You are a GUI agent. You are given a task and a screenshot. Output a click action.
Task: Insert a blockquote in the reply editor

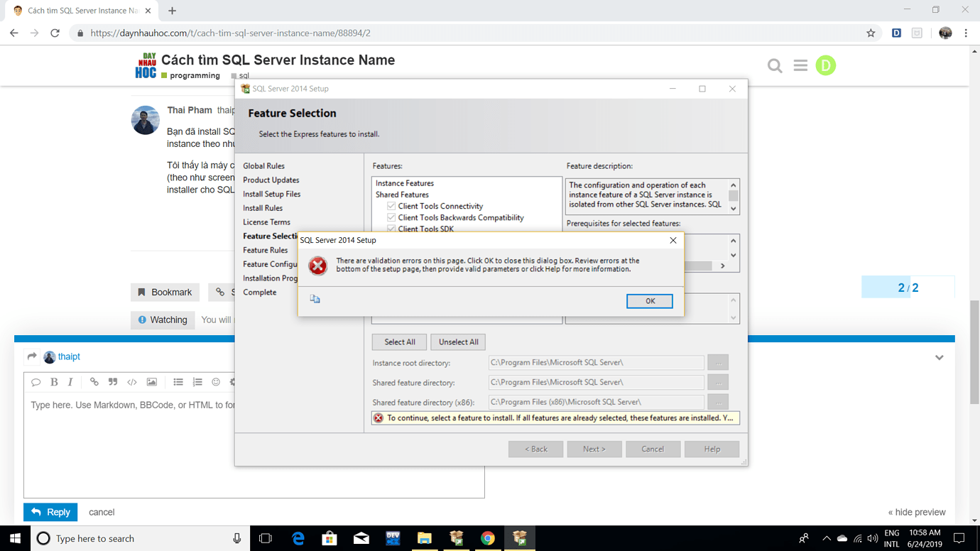tap(112, 381)
